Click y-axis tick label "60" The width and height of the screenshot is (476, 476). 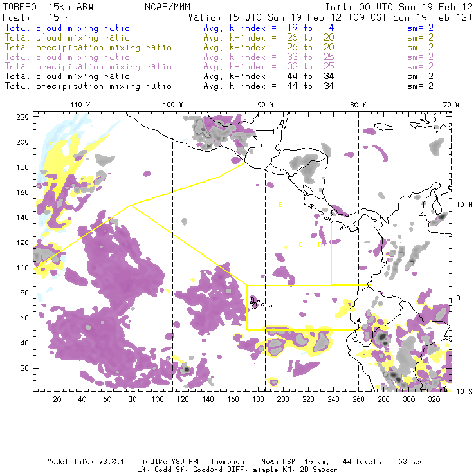pyautogui.click(x=24, y=318)
